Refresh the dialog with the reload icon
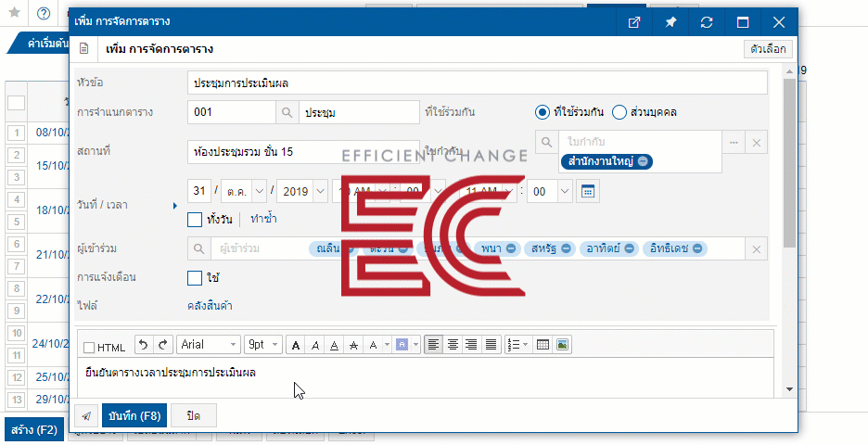The height and width of the screenshot is (445, 868). [x=707, y=22]
